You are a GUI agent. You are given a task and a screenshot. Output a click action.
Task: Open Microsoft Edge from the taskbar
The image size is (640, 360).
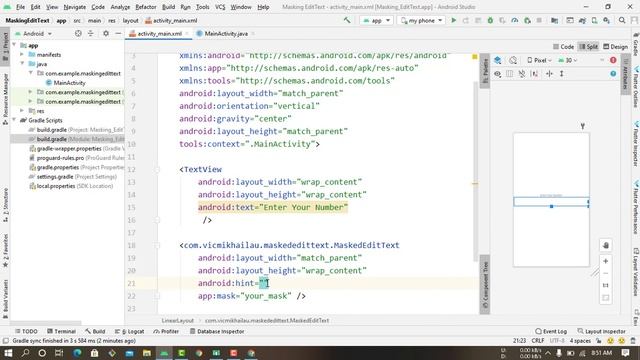click(x=77, y=353)
